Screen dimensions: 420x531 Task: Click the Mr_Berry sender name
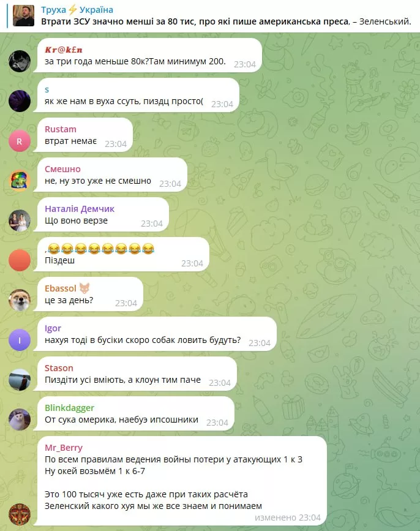(x=64, y=448)
